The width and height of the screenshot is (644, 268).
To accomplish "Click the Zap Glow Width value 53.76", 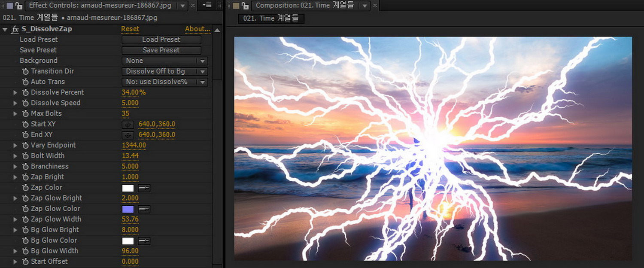I will pos(131,219).
